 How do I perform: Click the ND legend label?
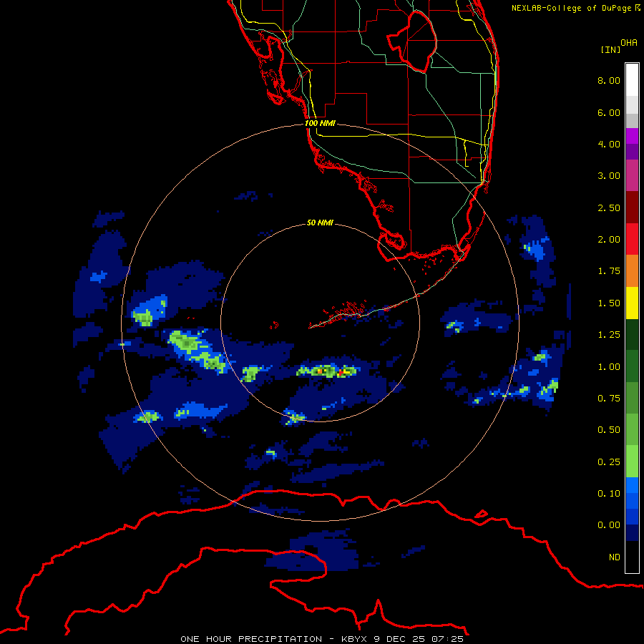pyautogui.click(x=615, y=557)
